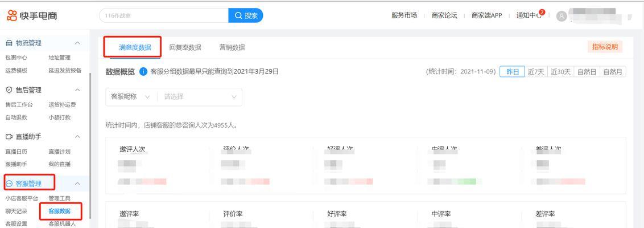Image resolution: width=644 pixels, height=228 pixels.
Task: Focus the 116作战室 search box
Action: pyautogui.click(x=164, y=15)
